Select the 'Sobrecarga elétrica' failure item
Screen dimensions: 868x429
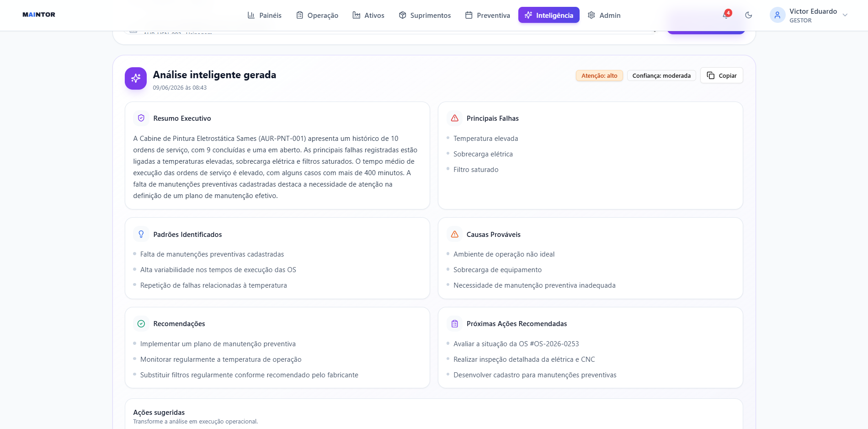483,154
